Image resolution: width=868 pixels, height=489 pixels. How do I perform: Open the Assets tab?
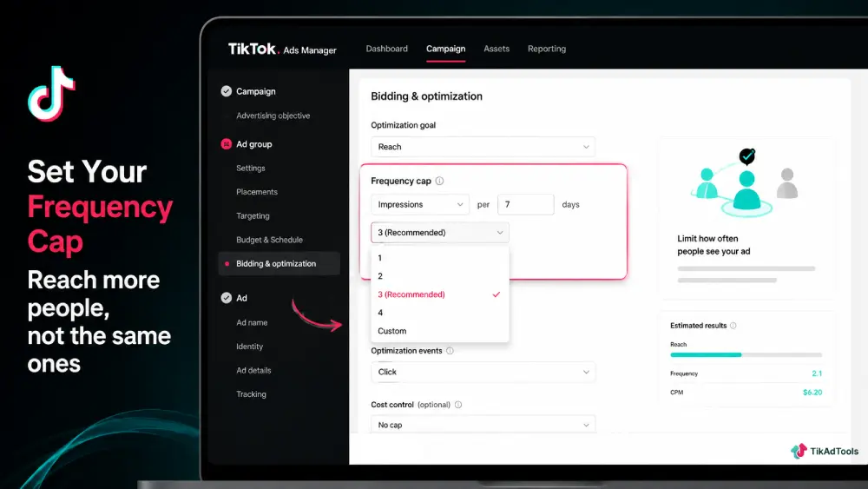click(x=496, y=49)
